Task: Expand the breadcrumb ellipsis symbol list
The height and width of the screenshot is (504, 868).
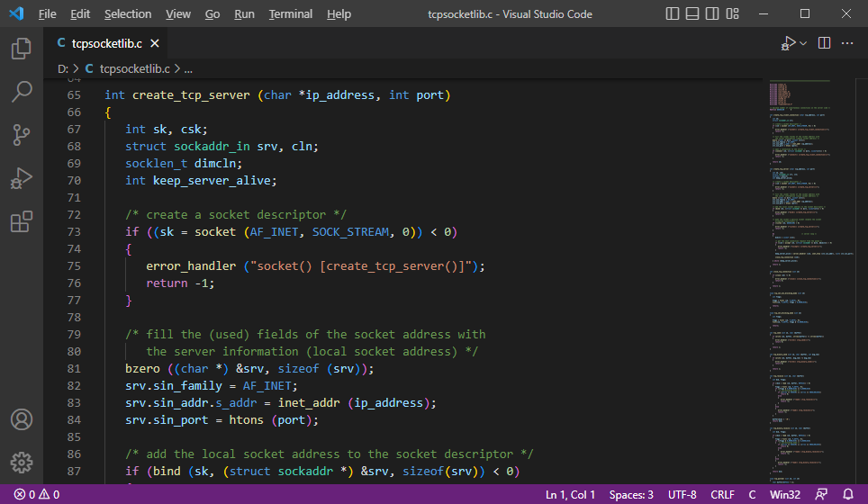Action: click(188, 69)
